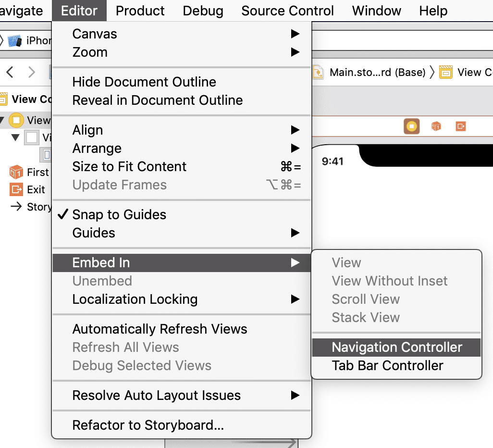Collapse the nested View disclosure triangle

15,138
